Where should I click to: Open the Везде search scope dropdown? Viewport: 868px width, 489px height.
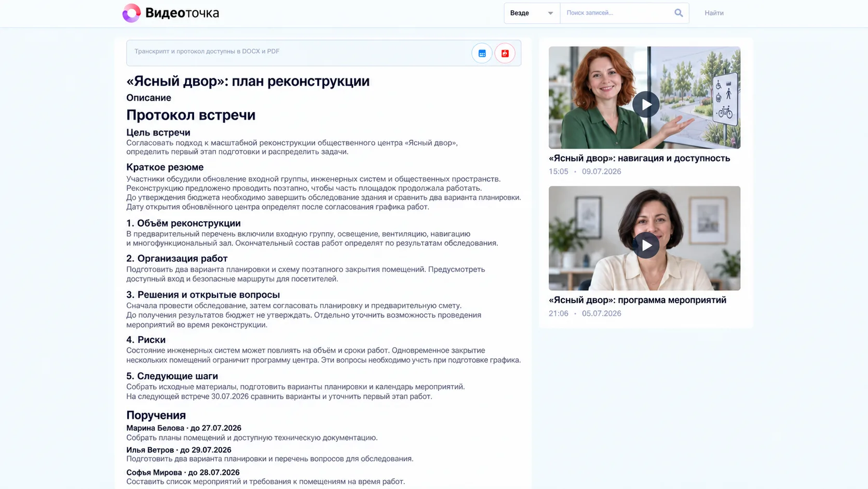pos(532,13)
